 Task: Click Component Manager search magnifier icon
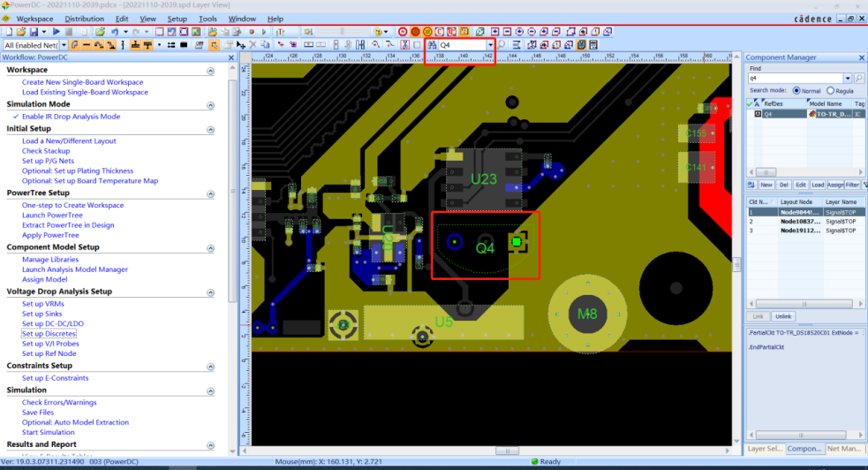point(859,78)
